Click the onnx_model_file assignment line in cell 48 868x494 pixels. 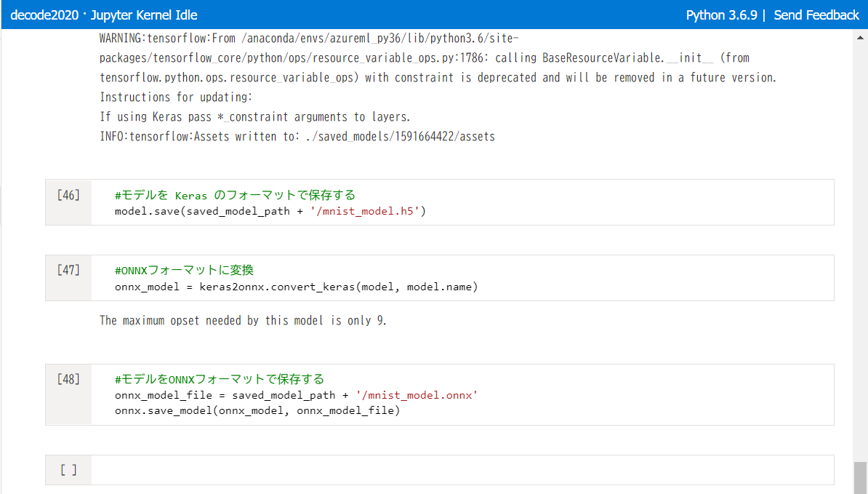pyautogui.click(x=296, y=395)
